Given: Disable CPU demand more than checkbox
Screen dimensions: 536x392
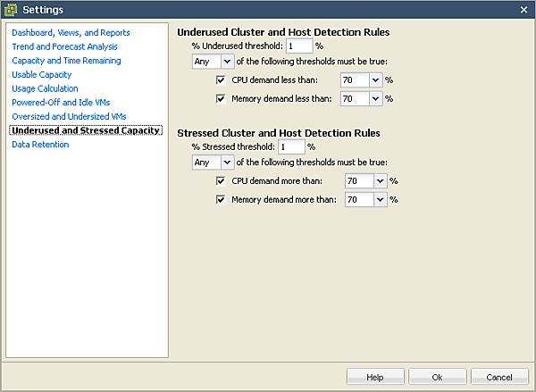Looking at the screenshot, I should coord(222,181).
